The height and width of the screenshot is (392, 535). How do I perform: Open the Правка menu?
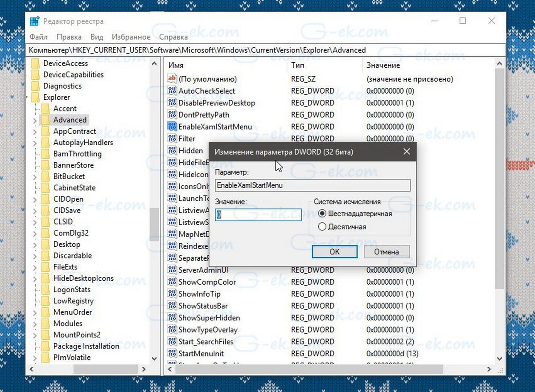(x=69, y=37)
